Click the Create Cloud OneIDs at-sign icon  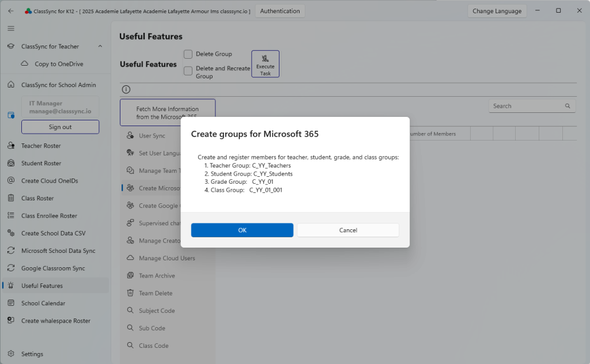click(11, 180)
